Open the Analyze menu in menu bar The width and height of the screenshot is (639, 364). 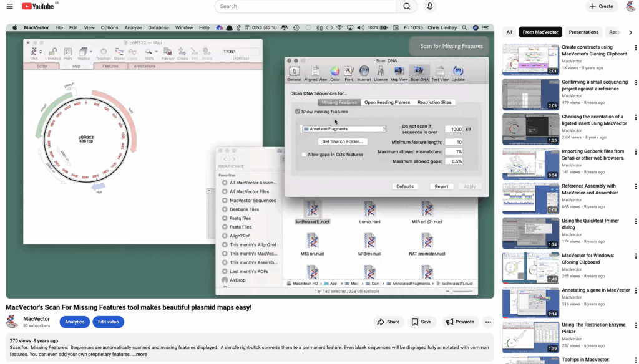click(x=133, y=28)
